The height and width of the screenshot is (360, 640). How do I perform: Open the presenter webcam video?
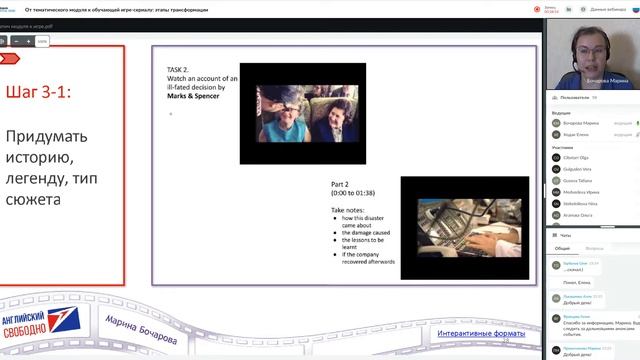point(593,54)
